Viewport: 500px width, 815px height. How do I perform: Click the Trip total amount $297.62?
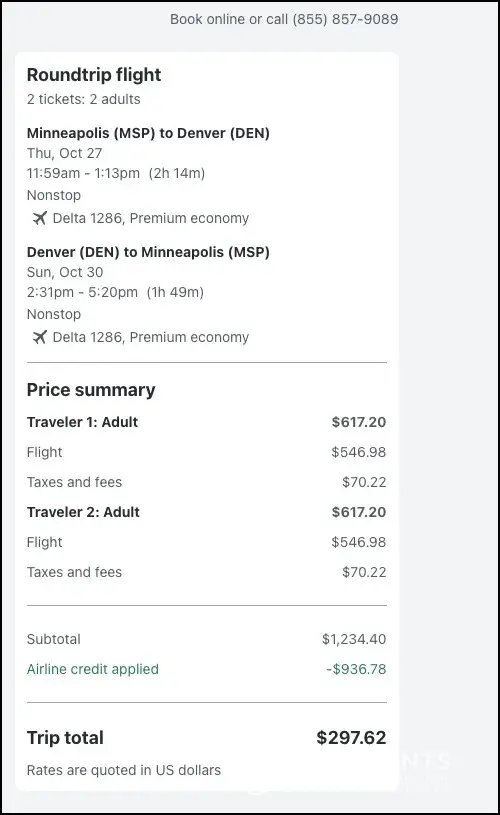click(x=351, y=738)
